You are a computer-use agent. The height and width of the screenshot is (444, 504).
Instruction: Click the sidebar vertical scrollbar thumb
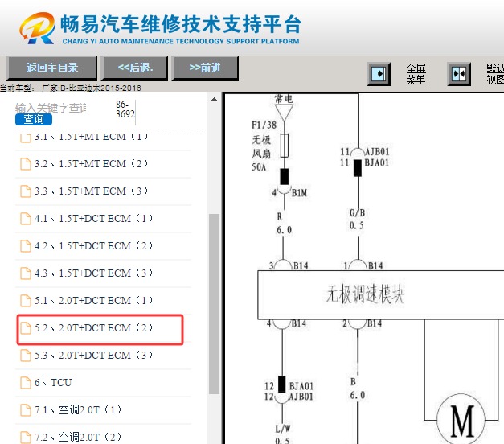214,304
